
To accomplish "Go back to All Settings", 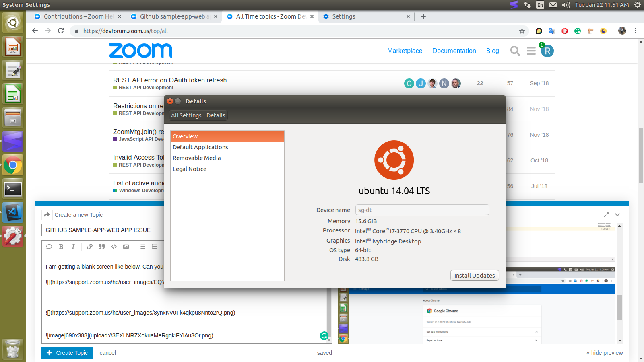I will [x=186, y=115].
